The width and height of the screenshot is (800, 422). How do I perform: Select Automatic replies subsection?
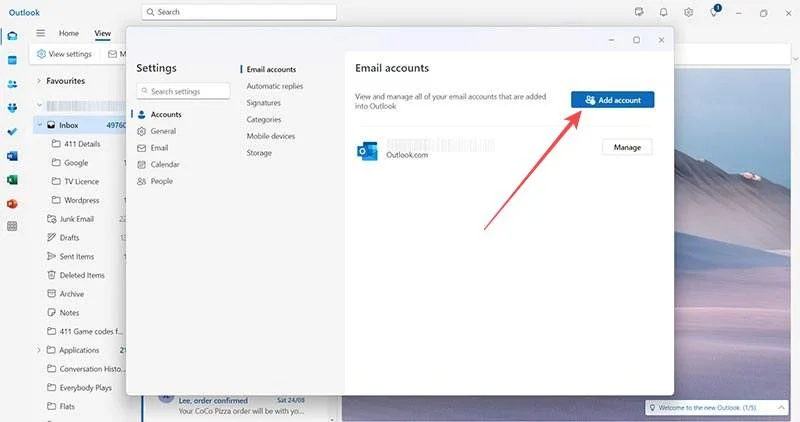coord(274,86)
